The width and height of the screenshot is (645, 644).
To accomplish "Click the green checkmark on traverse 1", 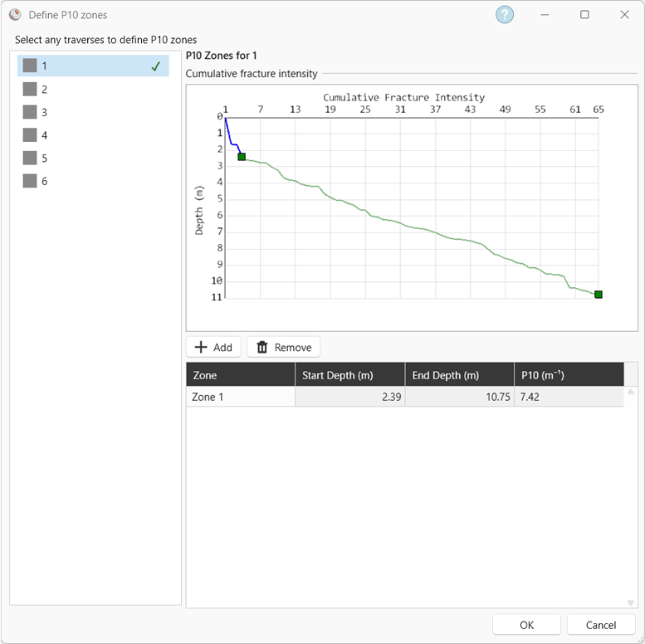I will click(x=156, y=66).
